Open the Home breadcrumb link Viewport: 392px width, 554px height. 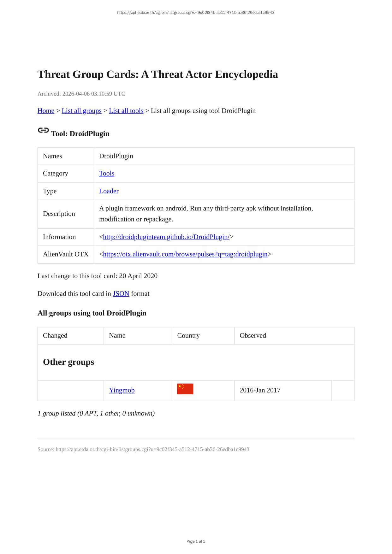click(x=46, y=111)
